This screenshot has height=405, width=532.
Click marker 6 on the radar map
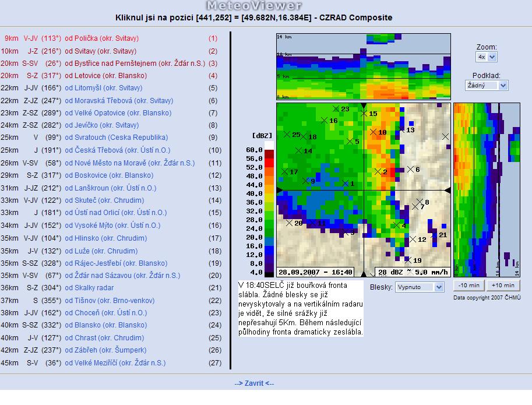[x=411, y=169]
